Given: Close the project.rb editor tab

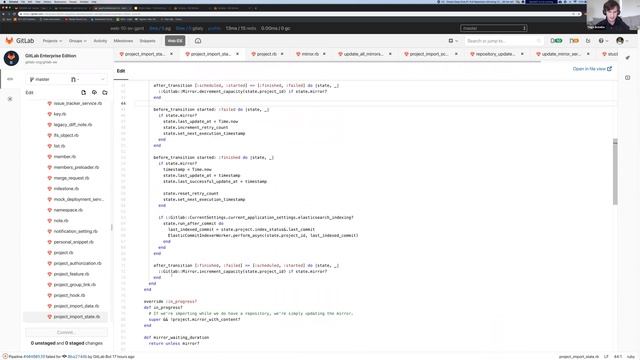Looking at the screenshot, I should pos(282,54).
